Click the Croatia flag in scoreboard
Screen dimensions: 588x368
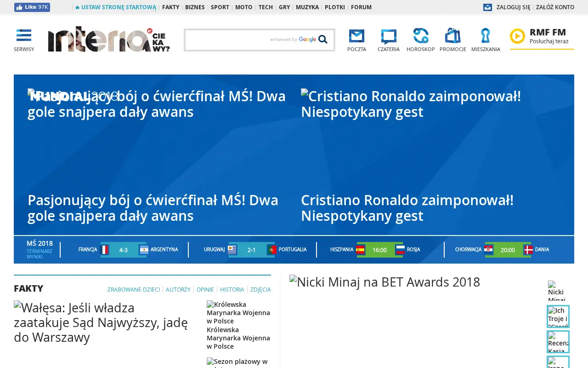(488, 250)
